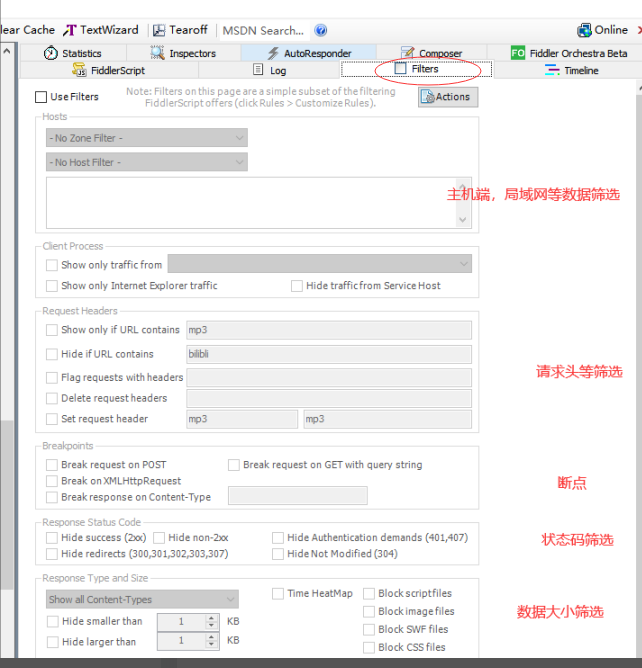Check Show only traffic from
Viewport: 642px width, 668px height.
coord(52,265)
